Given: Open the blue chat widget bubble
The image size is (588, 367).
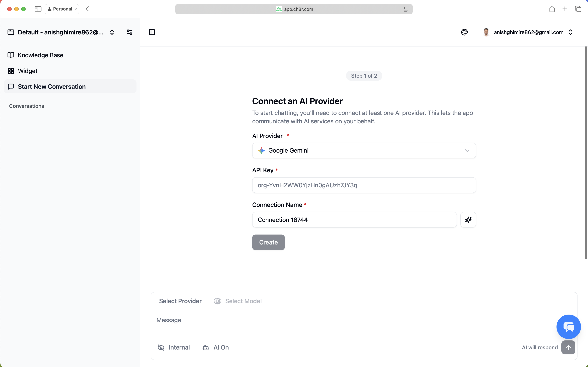Looking at the screenshot, I should coord(569,326).
